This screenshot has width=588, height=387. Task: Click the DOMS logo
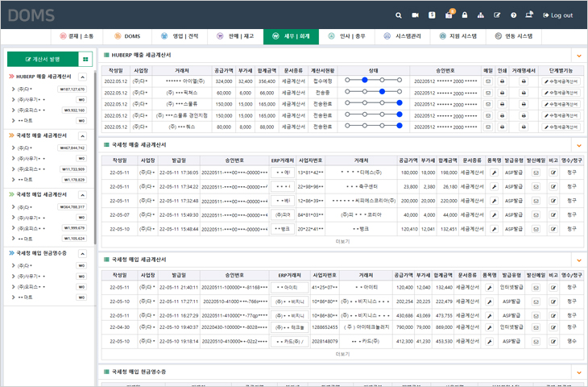coord(31,15)
